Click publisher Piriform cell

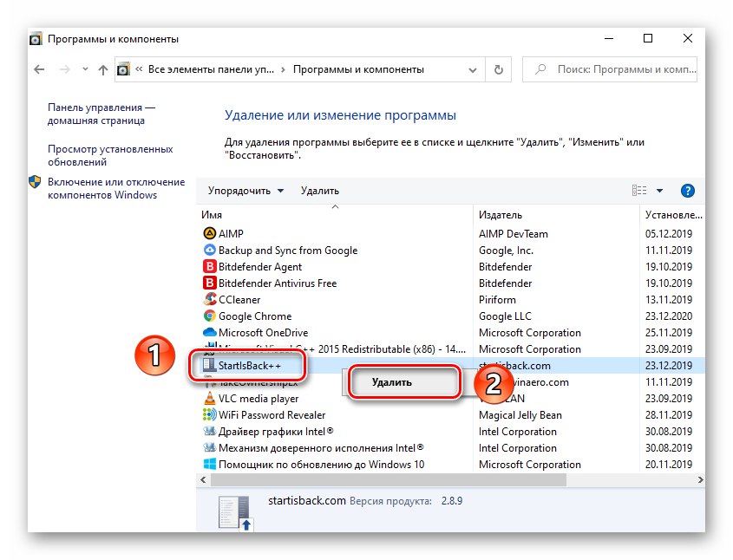(x=497, y=299)
